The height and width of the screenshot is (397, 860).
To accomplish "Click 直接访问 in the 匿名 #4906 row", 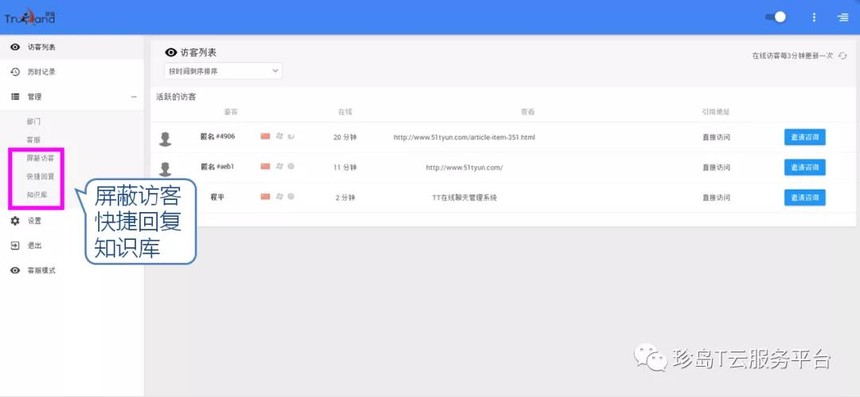I will point(716,137).
